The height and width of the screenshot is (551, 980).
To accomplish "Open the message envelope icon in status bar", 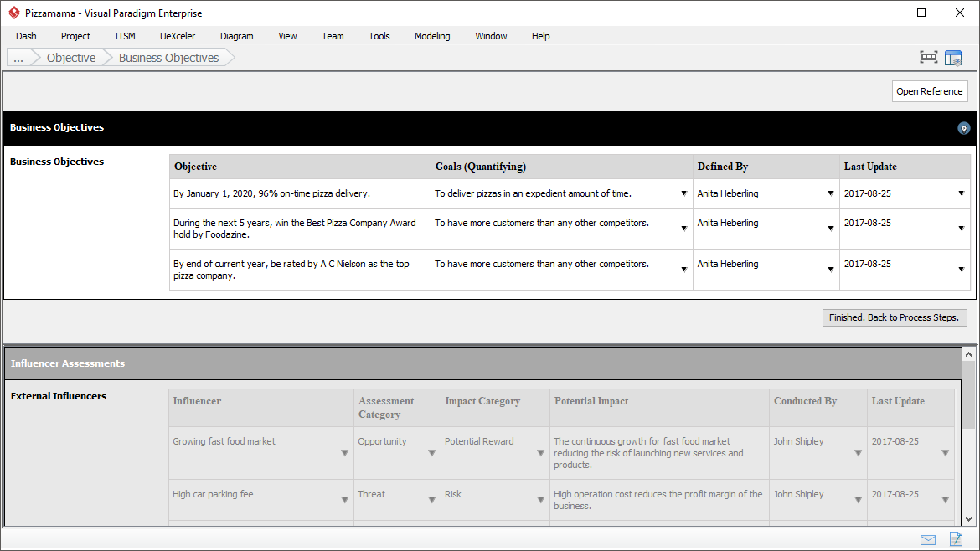I will [x=928, y=540].
